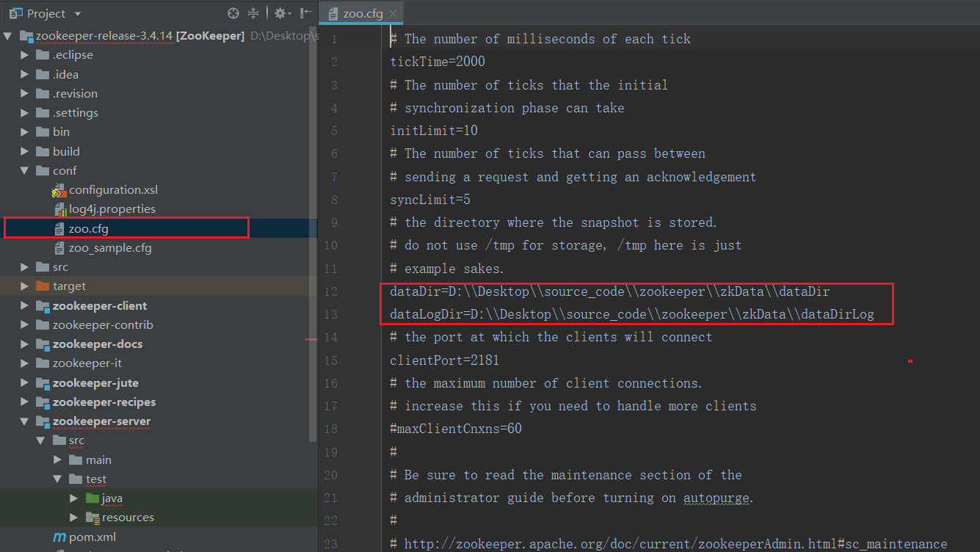
Task: Expand the .settings folder arrow
Action: click(x=25, y=112)
